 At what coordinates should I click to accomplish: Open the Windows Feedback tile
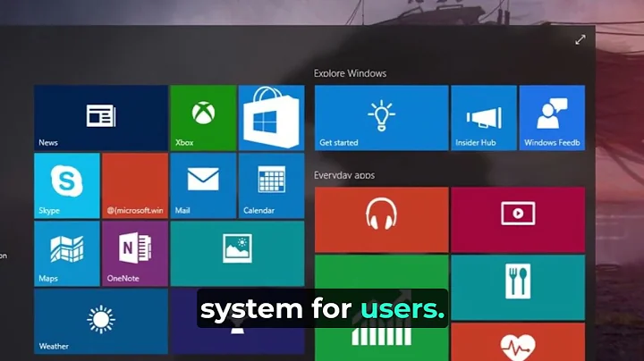tap(552, 118)
